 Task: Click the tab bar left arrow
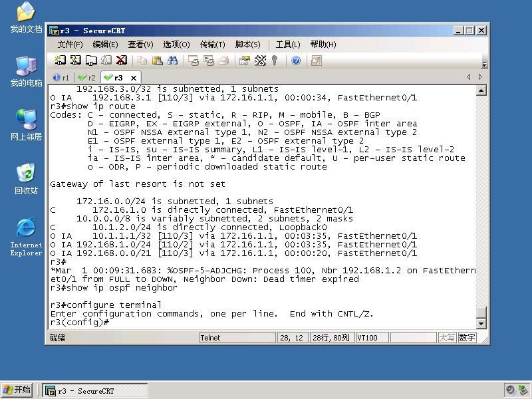coord(469,77)
